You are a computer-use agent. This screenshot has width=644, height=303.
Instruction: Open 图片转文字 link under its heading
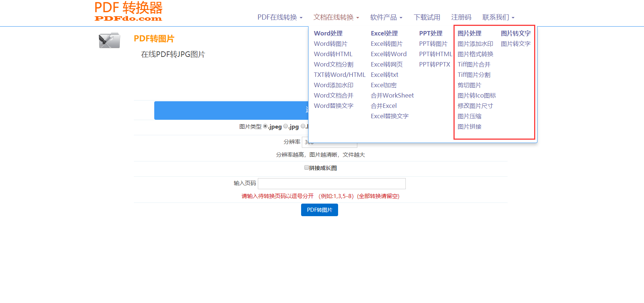click(516, 44)
